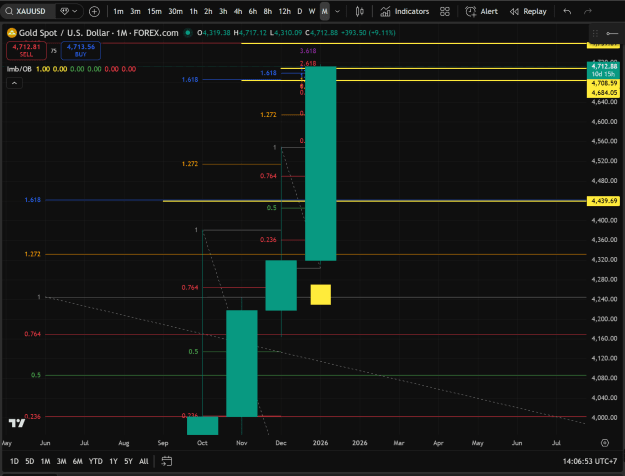This screenshot has width=625, height=476.
Task: Choose the D daily interval
Action: [299, 12]
